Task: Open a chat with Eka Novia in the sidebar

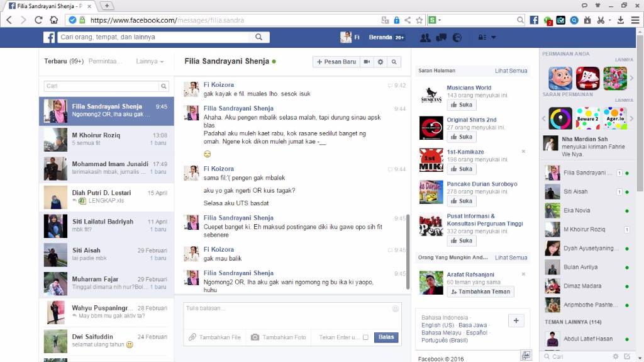Action: 587,211
